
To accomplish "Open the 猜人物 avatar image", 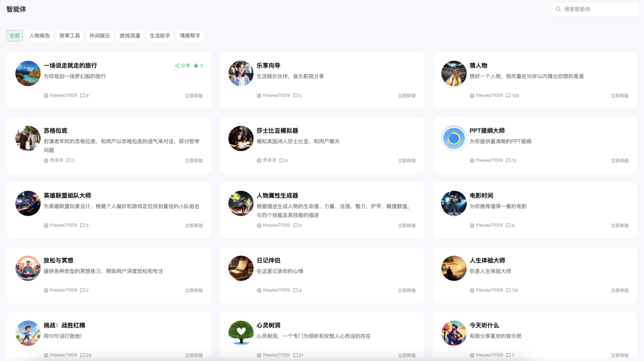I will click(x=454, y=73).
